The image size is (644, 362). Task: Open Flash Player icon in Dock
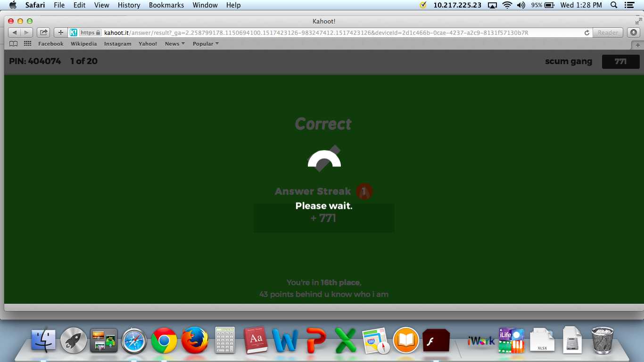tap(436, 340)
